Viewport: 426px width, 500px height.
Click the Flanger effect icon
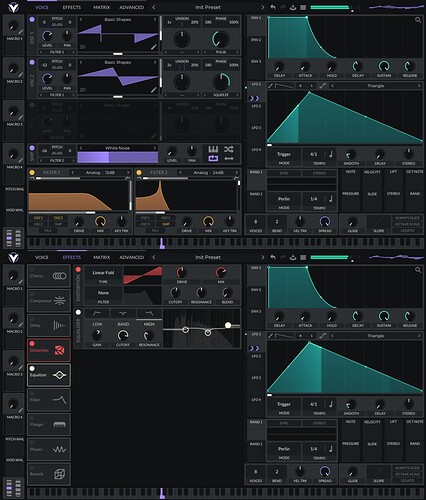click(x=60, y=425)
